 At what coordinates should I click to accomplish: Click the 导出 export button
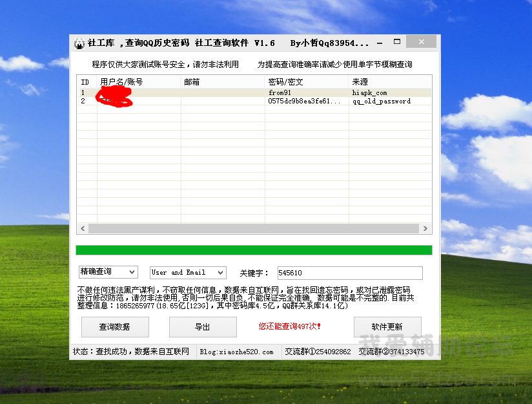203,327
